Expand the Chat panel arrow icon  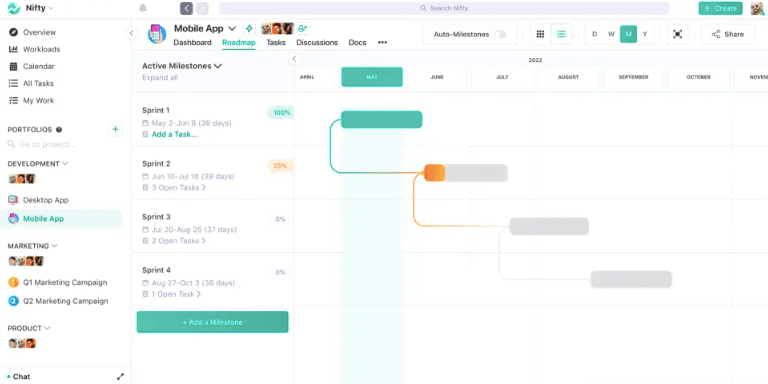pos(120,377)
